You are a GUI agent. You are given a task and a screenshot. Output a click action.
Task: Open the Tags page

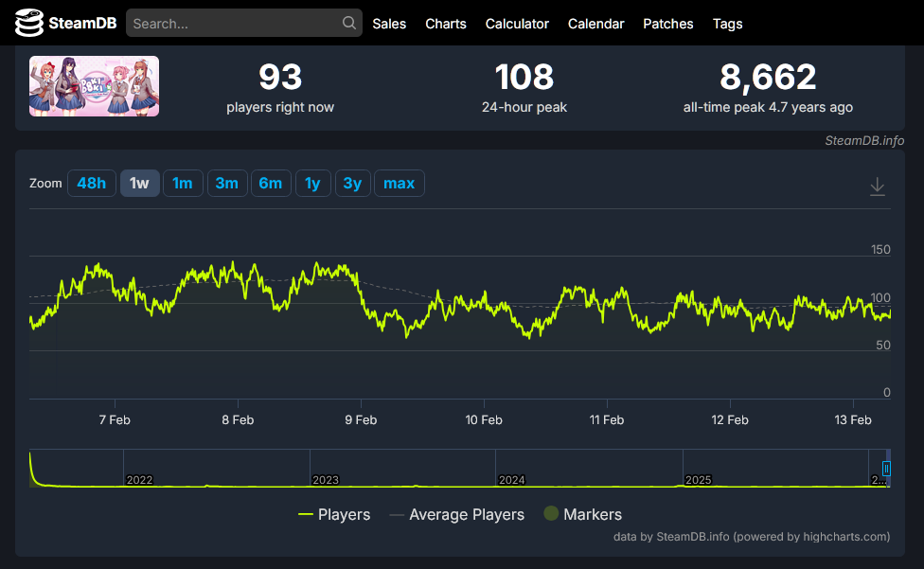727,24
